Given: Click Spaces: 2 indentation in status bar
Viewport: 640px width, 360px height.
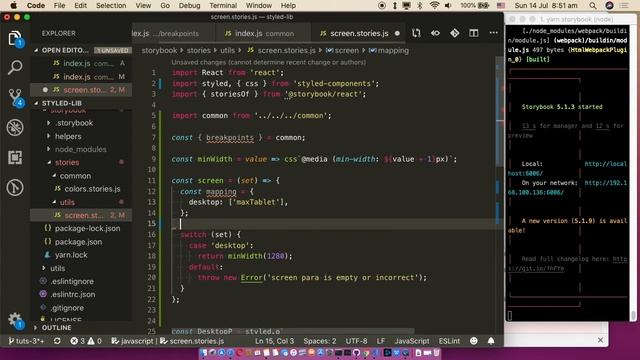Looking at the screenshot, I should (x=320, y=341).
